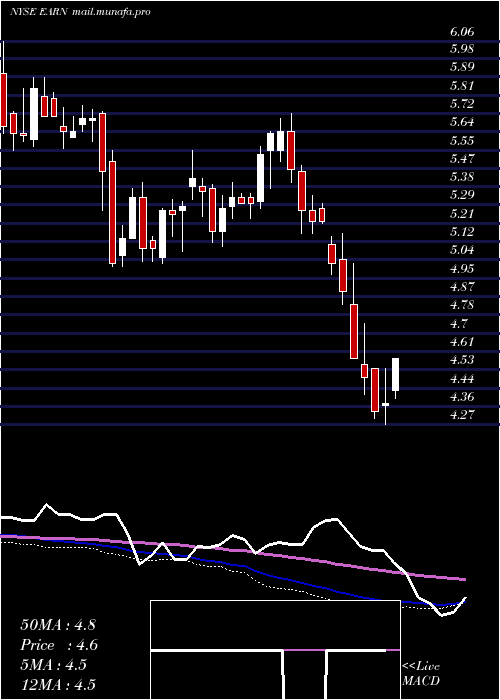The width and height of the screenshot is (500, 700).
Task: Click the 5.38 price axis label
Action: click(x=462, y=177)
